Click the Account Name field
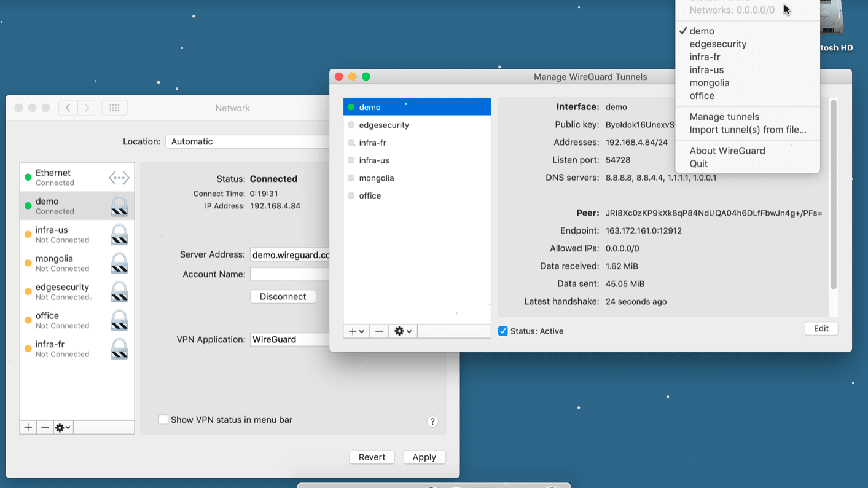The height and width of the screenshot is (488, 868). pyautogui.click(x=290, y=274)
